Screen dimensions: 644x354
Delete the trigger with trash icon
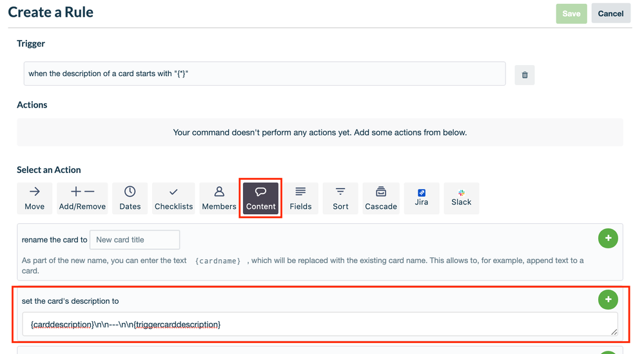pos(525,75)
